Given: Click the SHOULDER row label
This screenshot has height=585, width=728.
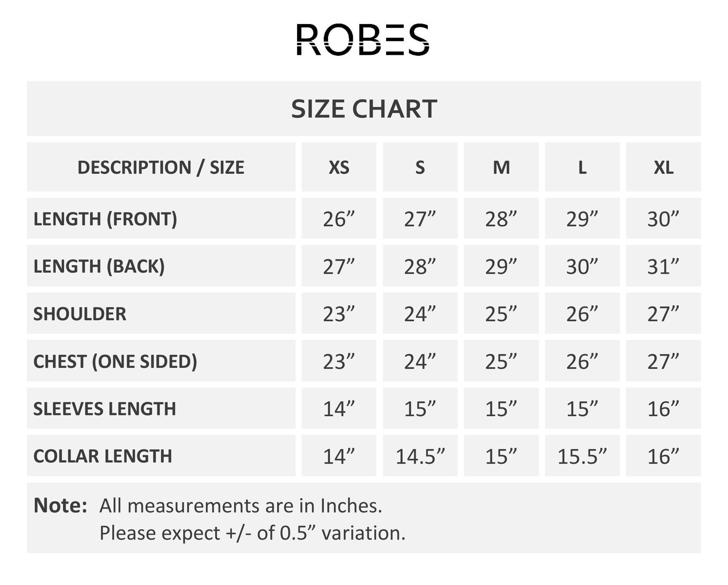Looking at the screenshot, I should 80,314.
